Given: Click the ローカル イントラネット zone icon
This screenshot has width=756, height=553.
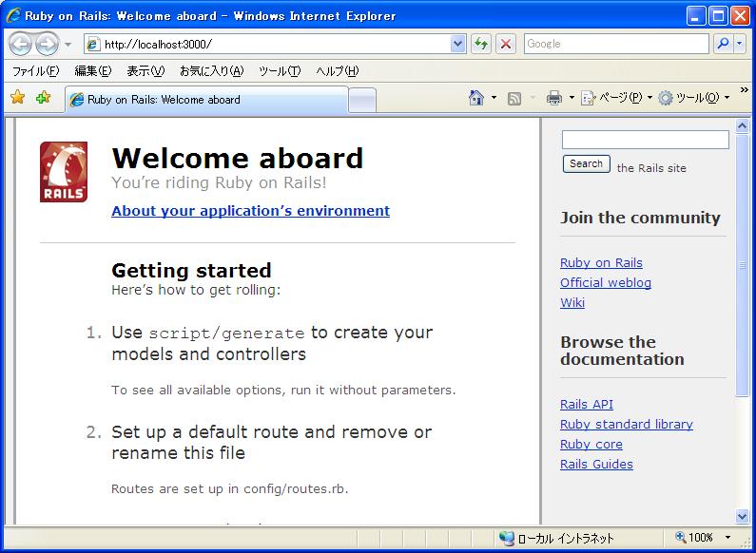Looking at the screenshot, I should pos(507,538).
